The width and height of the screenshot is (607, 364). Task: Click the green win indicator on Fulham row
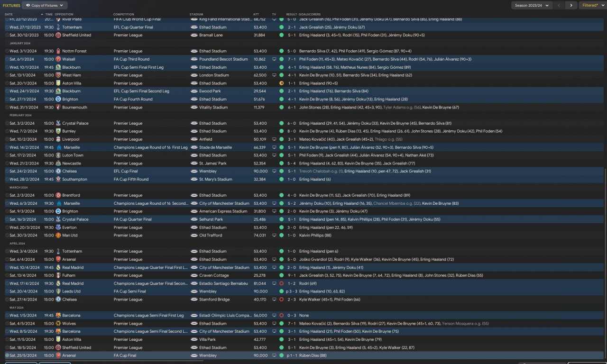tap(281, 275)
